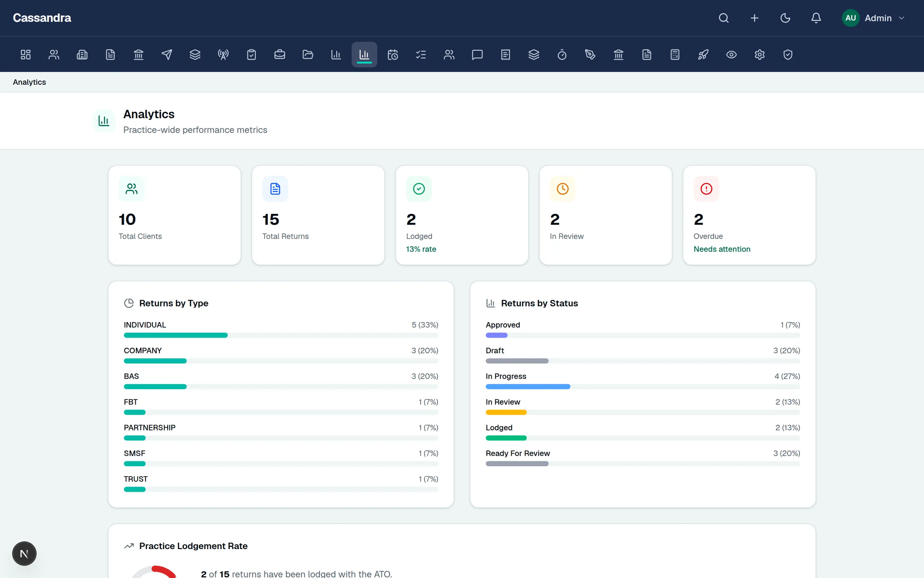
Task: Click the Lodged status row label
Action: pos(499,428)
